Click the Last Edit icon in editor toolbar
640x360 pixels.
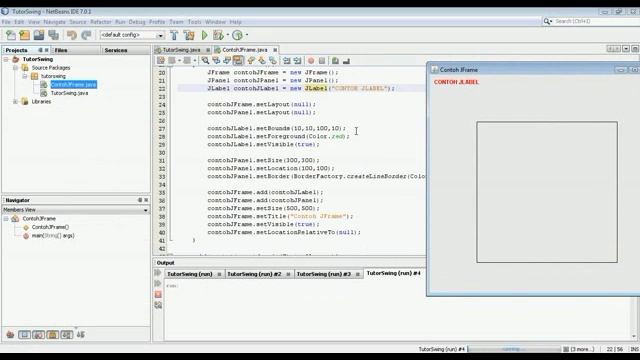(161, 61)
